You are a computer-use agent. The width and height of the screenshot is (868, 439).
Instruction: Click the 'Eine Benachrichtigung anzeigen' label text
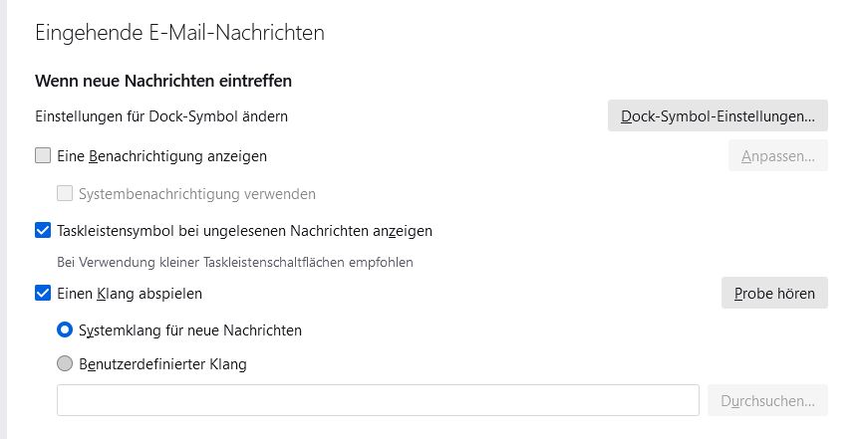tap(162, 156)
